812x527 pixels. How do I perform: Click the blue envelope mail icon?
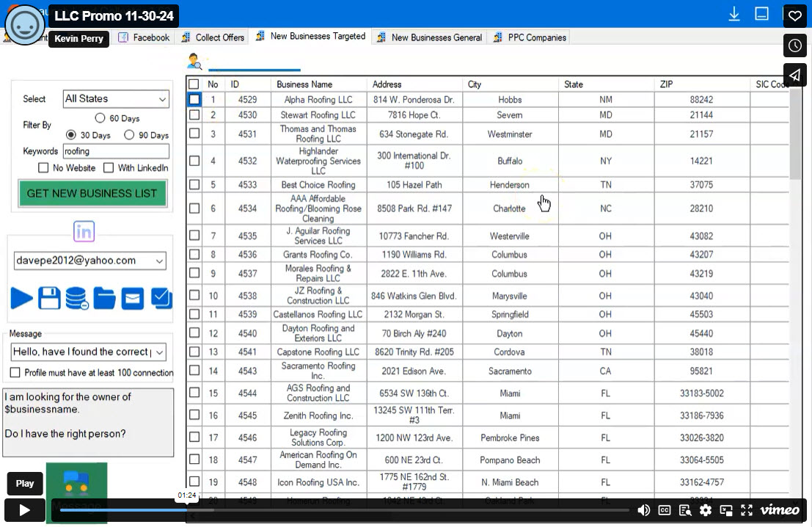pos(133,298)
